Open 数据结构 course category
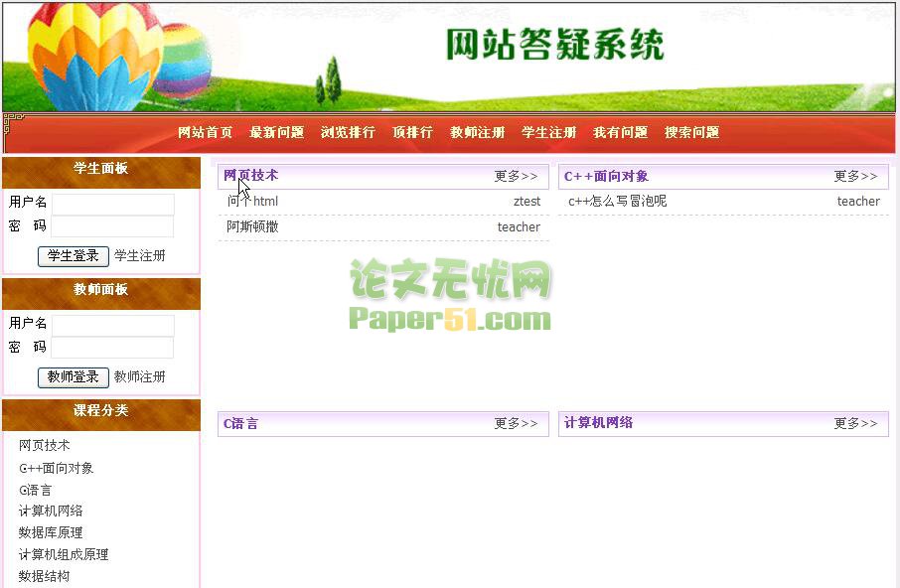900x588 pixels. 44,576
